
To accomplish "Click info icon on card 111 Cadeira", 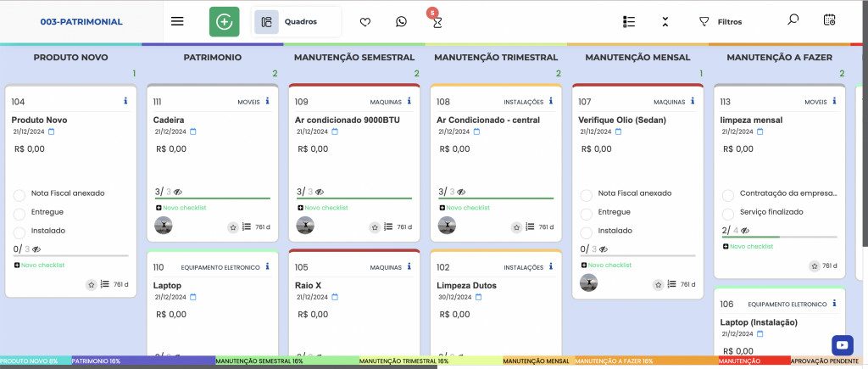I will pyautogui.click(x=267, y=101).
